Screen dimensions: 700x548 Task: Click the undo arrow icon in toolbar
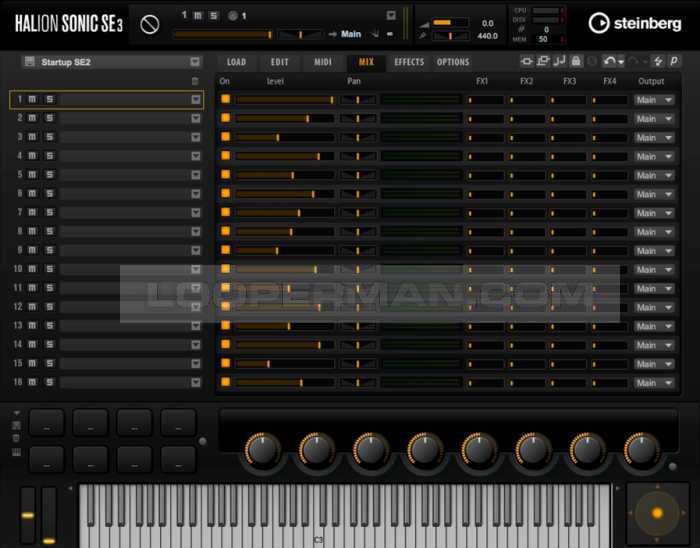coord(609,62)
